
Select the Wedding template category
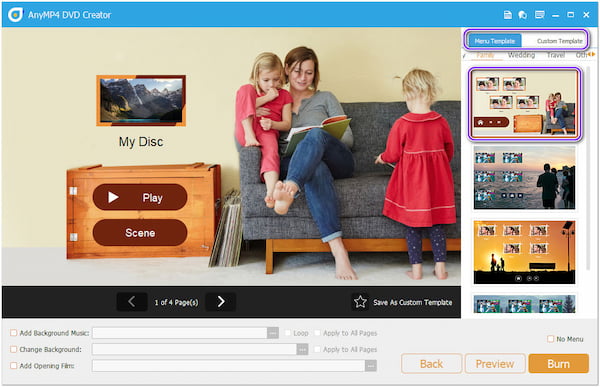pos(521,55)
